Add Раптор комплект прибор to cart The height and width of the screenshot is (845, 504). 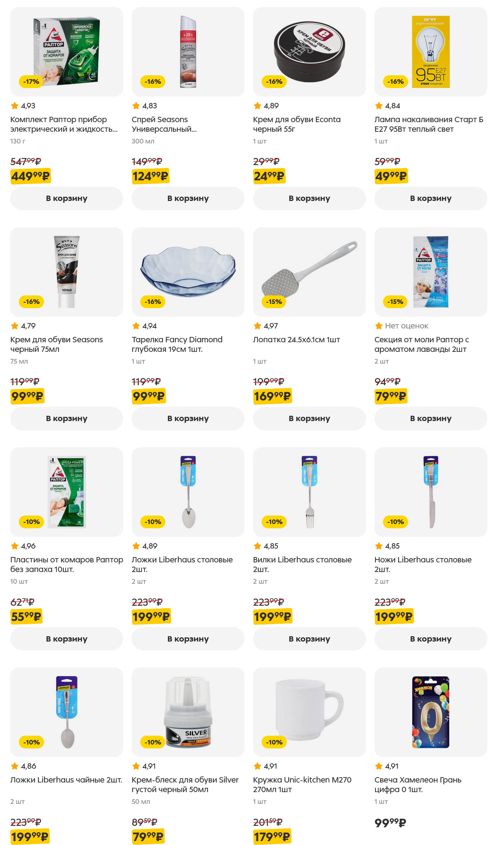[66, 198]
